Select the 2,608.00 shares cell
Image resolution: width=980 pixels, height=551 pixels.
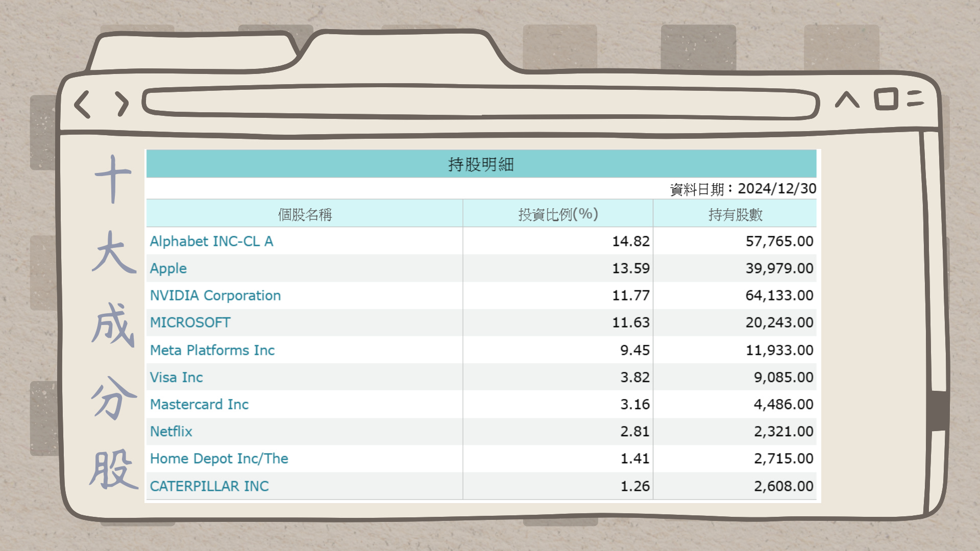735,486
